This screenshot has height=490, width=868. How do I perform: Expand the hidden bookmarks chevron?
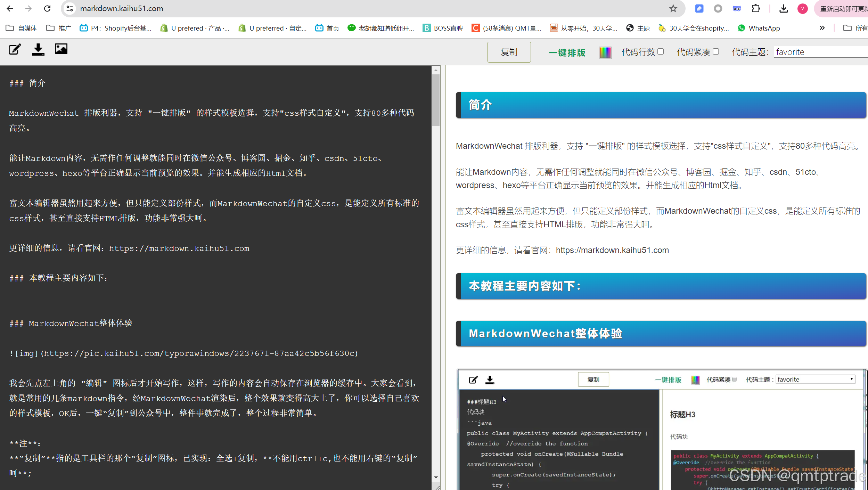pos(822,28)
